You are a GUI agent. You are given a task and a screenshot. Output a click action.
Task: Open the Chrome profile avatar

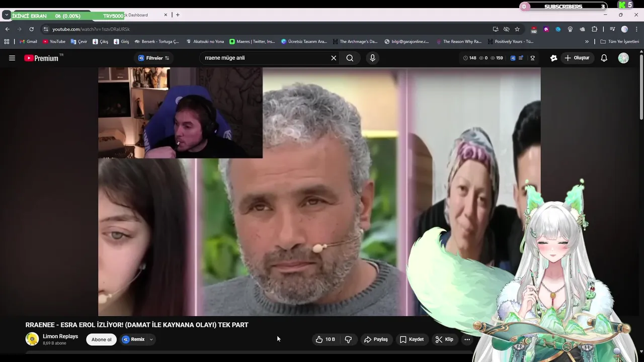click(x=624, y=29)
